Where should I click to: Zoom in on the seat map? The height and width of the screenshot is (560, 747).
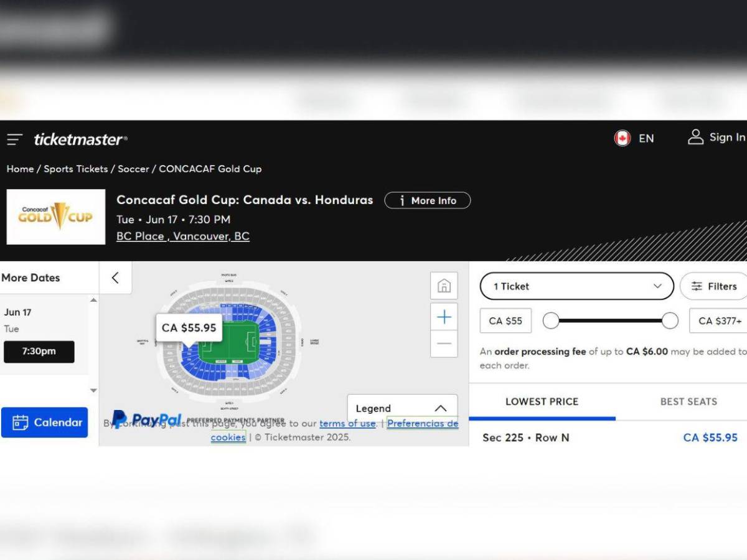tap(444, 317)
